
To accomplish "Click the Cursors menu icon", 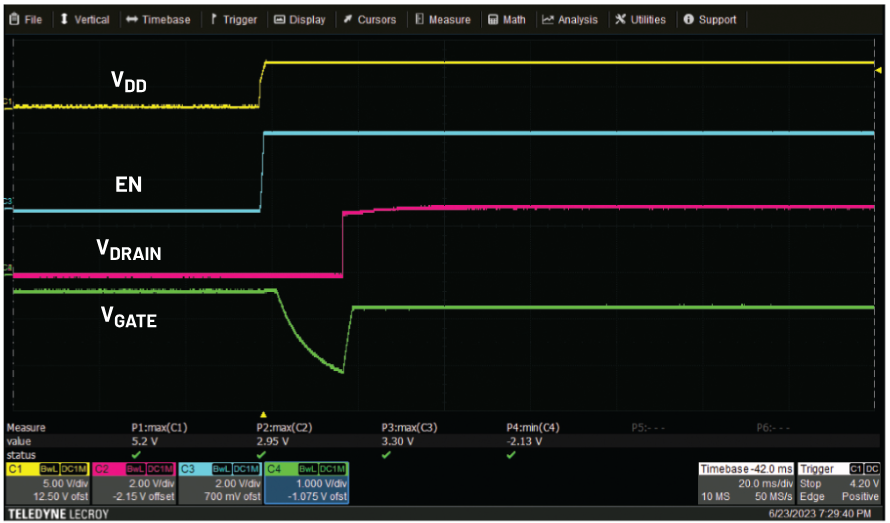I will click(345, 19).
